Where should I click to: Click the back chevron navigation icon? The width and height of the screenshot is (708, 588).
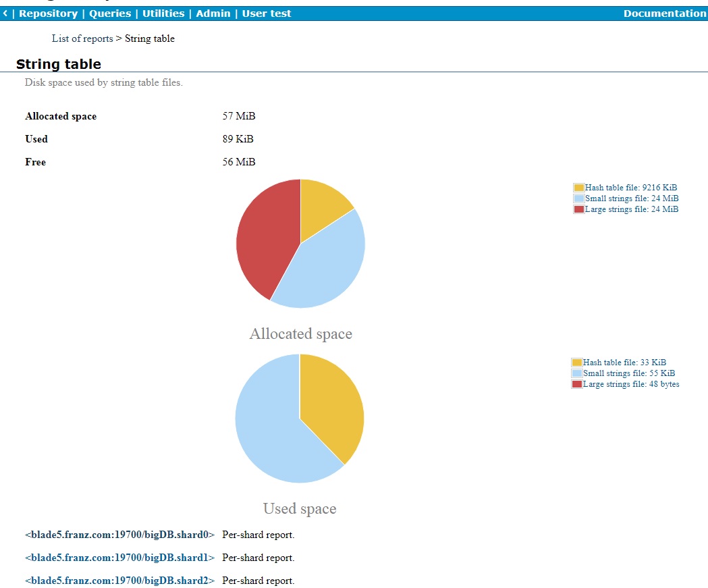tap(6, 13)
